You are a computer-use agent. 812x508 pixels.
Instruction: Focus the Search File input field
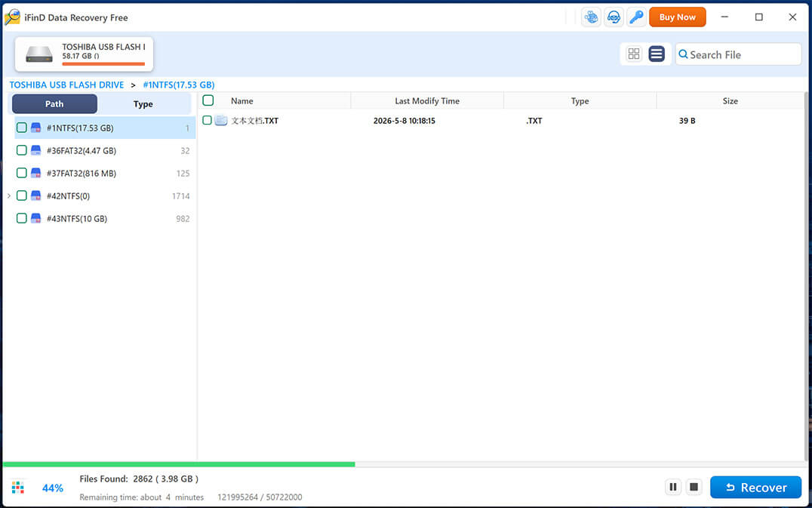(739, 54)
